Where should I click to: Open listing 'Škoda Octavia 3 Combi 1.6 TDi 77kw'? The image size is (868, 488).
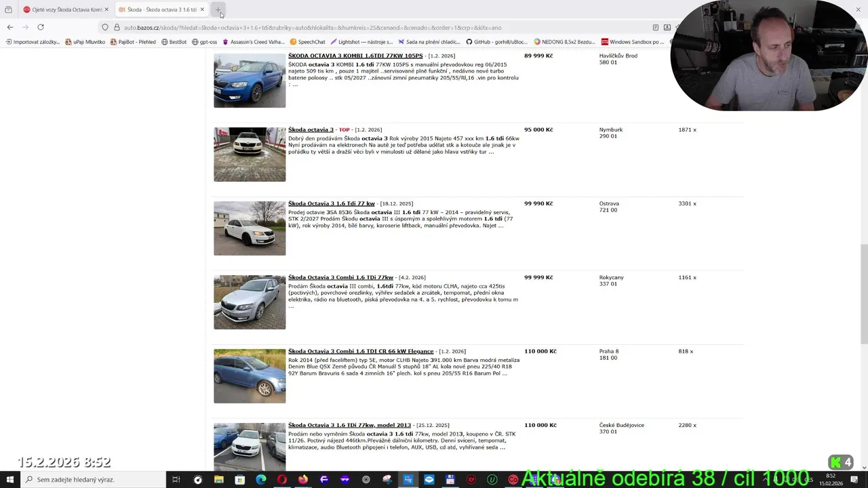tap(340, 277)
